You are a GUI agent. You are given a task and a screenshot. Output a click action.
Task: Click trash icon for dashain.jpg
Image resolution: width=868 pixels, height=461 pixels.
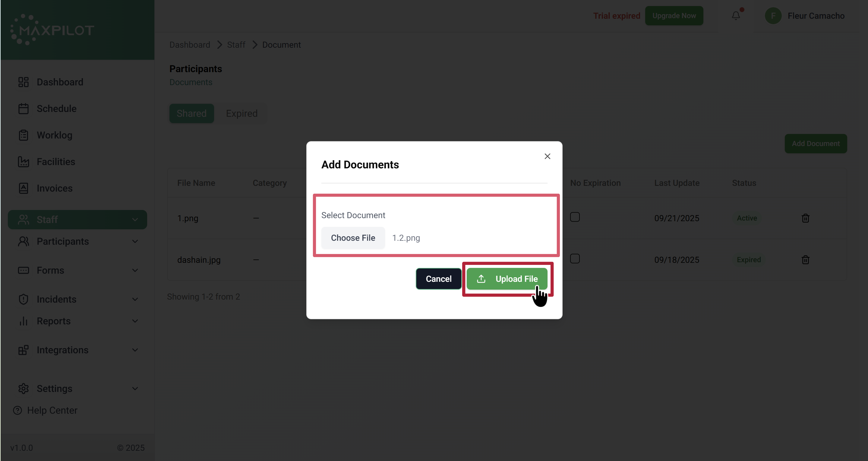tap(805, 260)
